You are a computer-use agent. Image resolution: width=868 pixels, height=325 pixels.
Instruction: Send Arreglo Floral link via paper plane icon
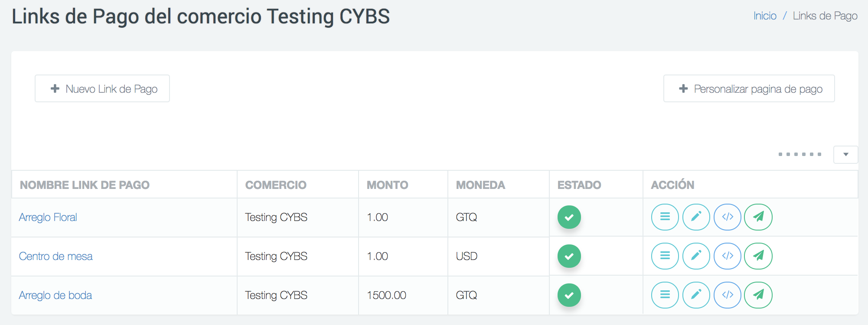click(758, 217)
